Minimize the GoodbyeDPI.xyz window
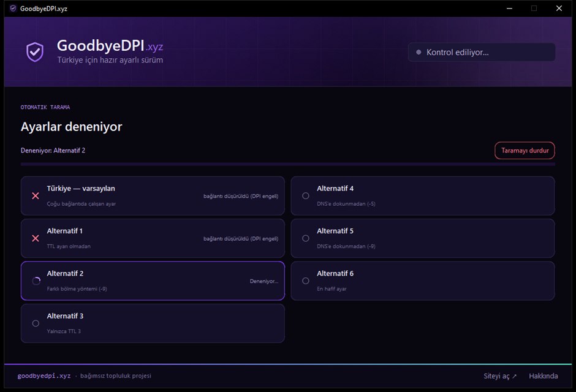This screenshot has height=392, width=576. coord(509,8)
